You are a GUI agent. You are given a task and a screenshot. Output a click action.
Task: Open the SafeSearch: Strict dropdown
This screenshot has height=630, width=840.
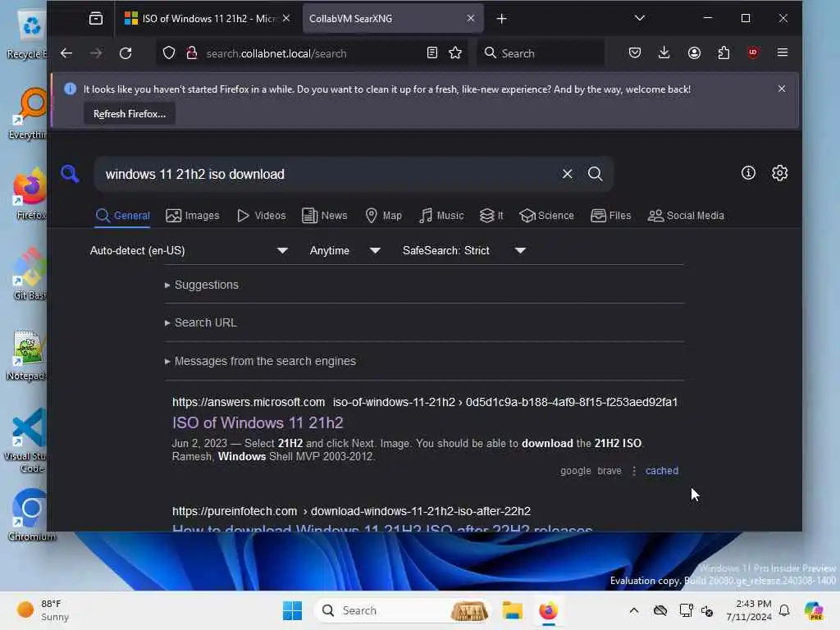(464, 250)
